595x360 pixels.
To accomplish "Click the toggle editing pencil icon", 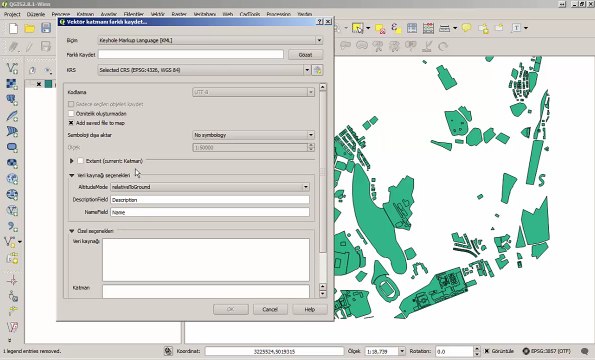I will click(29, 47).
